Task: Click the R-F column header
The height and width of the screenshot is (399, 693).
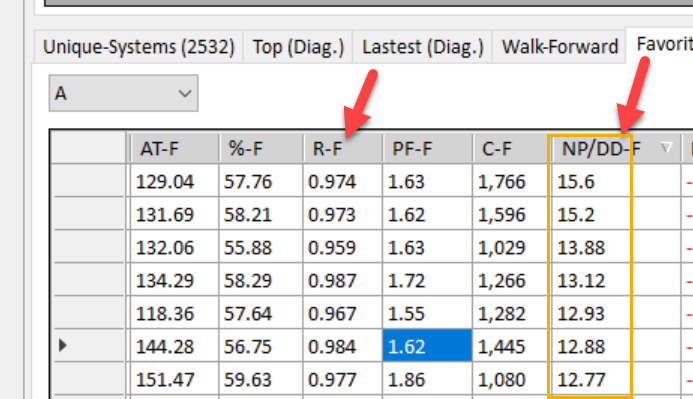Action: click(343, 149)
